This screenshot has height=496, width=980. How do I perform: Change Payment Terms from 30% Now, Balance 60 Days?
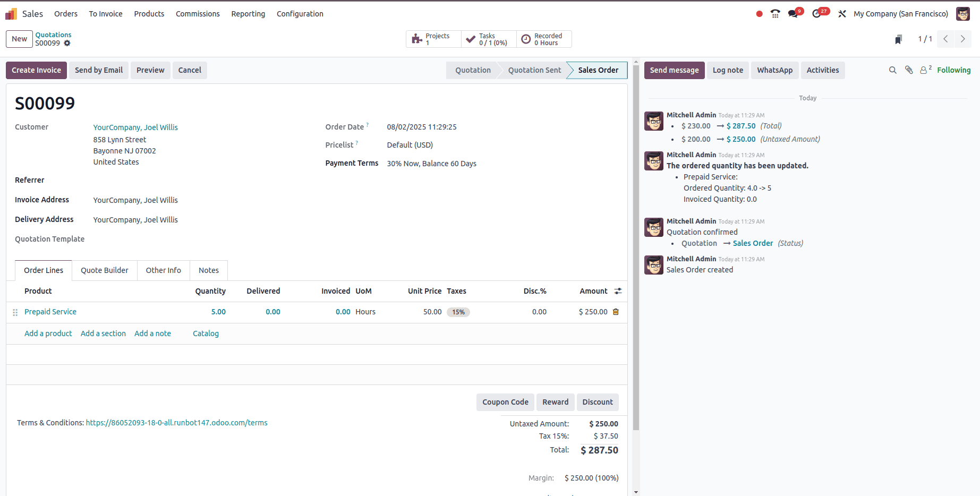431,163
